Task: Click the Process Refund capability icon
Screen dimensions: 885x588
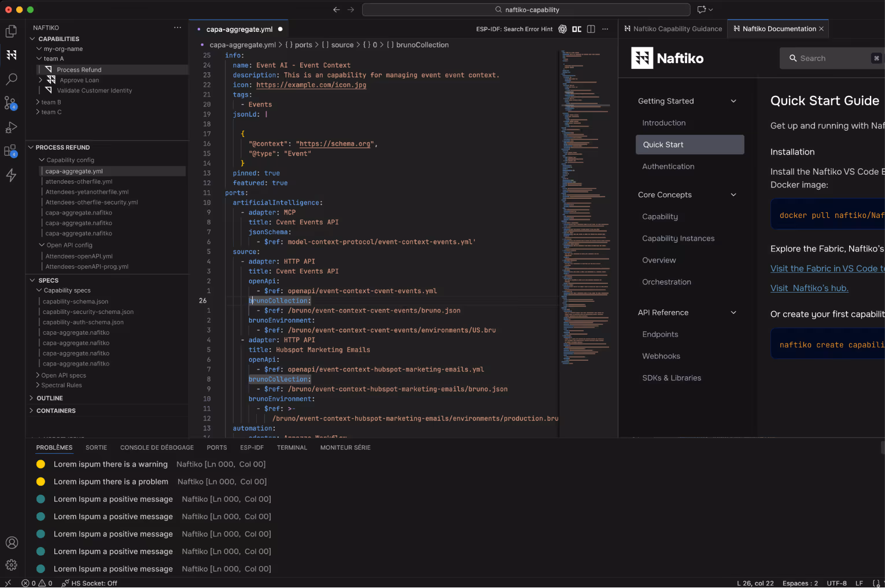Action: [49, 69]
